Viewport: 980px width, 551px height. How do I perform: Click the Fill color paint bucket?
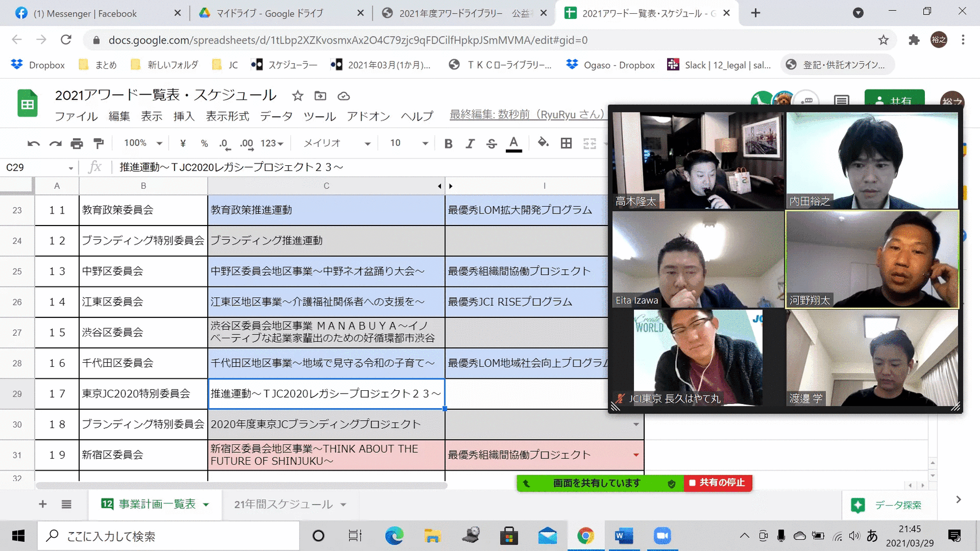pyautogui.click(x=543, y=143)
